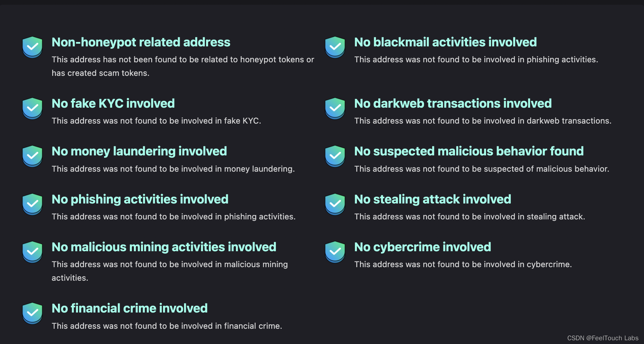The width and height of the screenshot is (644, 344).
Task: Click the "No cybercrime involved" heading
Action: click(x=422, y=247)
